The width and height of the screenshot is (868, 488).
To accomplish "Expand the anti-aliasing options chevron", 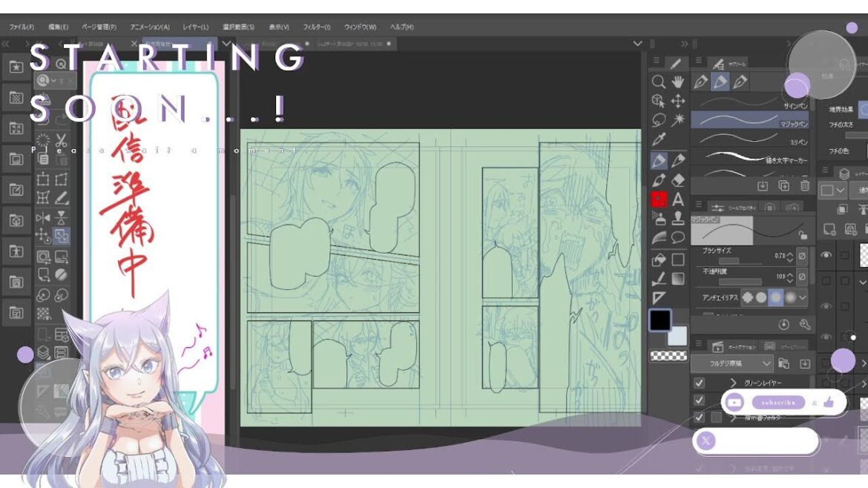I will tap(803, 297).
